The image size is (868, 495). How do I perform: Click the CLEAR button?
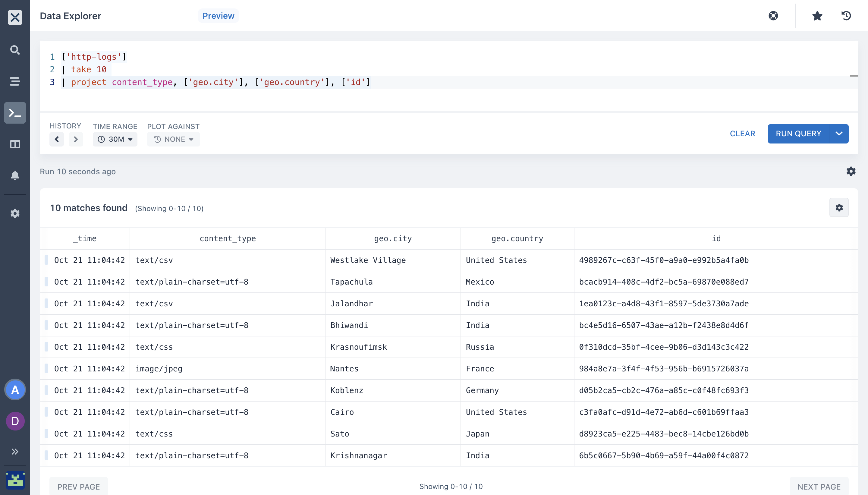click(742, 134)
